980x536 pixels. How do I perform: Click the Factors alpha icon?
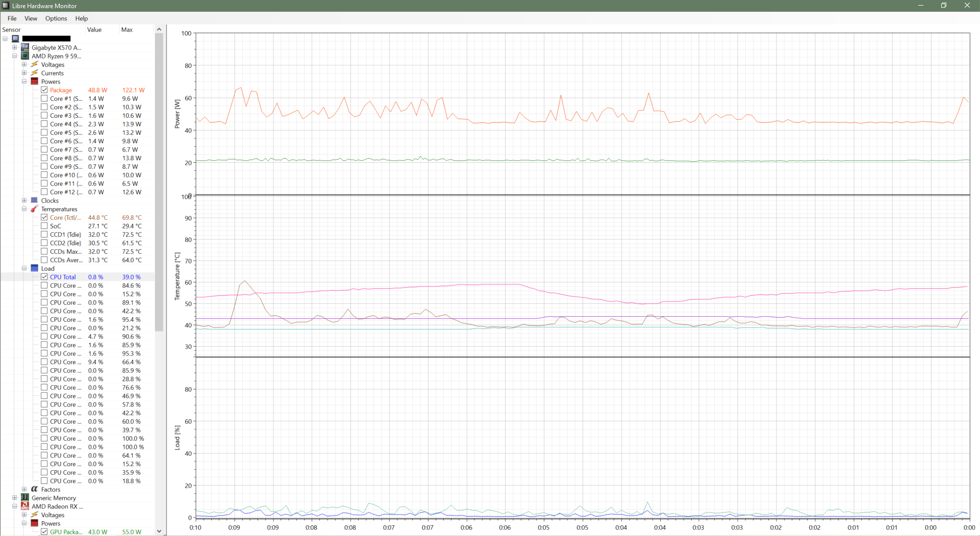tap(34, 489)
